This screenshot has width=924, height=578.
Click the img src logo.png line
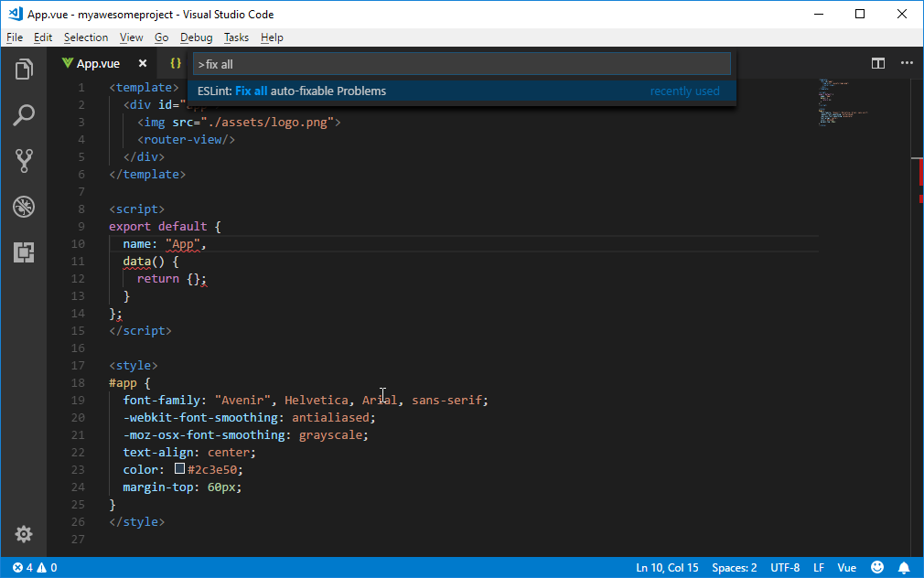pos(239,122)
